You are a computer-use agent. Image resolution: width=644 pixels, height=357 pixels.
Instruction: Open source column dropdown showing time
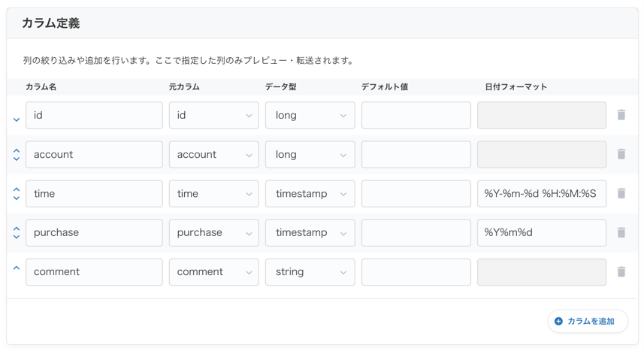[214, 193]
